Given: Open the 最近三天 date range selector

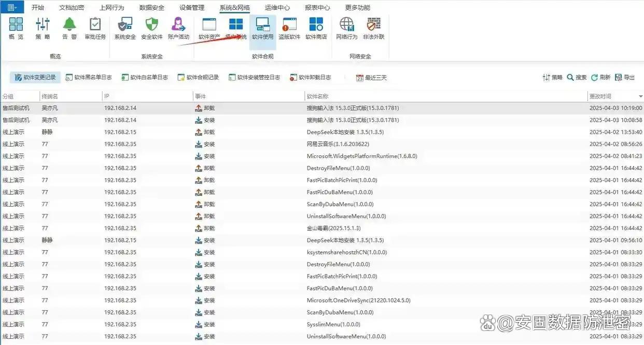Looking at the screenshot, I should point(371,78).
